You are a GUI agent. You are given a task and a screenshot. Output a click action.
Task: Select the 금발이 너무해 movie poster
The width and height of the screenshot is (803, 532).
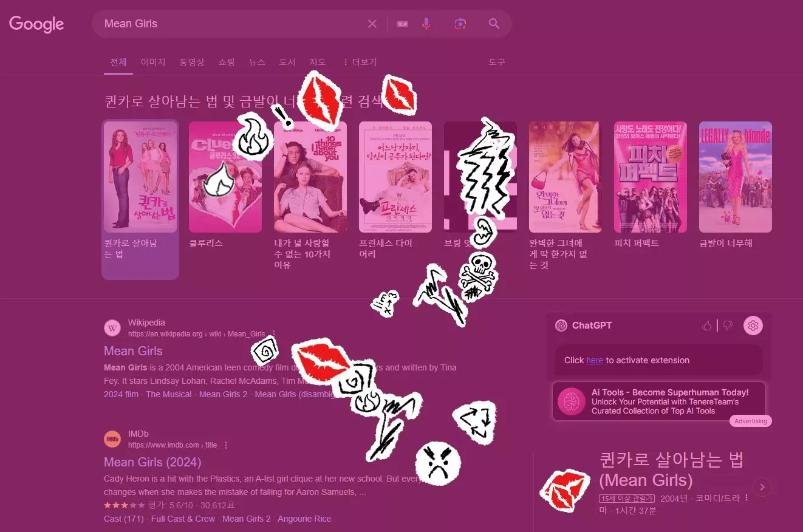[735, 177]
